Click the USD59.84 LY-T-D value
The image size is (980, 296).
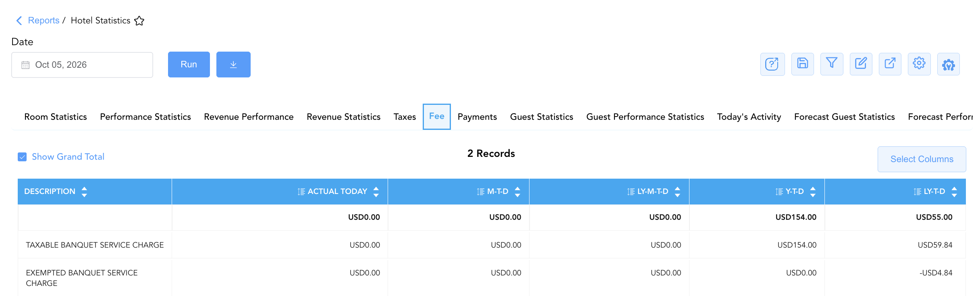pyautogui.click(x=935, y=245)
